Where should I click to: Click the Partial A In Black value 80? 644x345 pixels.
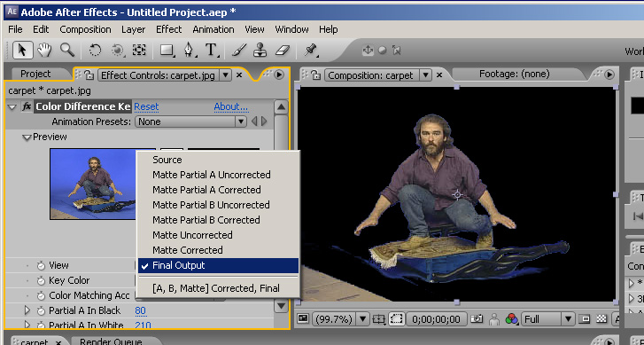pos(141,310)
